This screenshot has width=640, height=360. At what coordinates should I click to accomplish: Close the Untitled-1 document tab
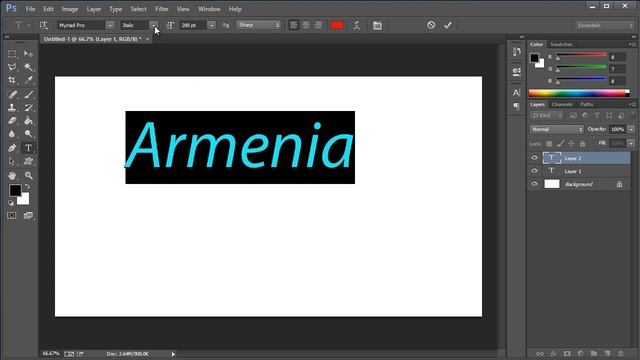coord(147,39)
